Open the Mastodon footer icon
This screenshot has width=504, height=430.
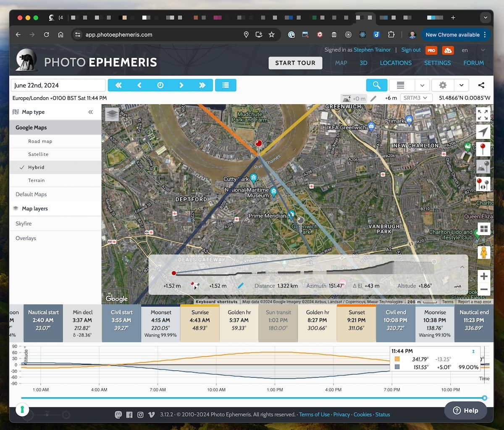pyautogui.click(x=118, y=414)
